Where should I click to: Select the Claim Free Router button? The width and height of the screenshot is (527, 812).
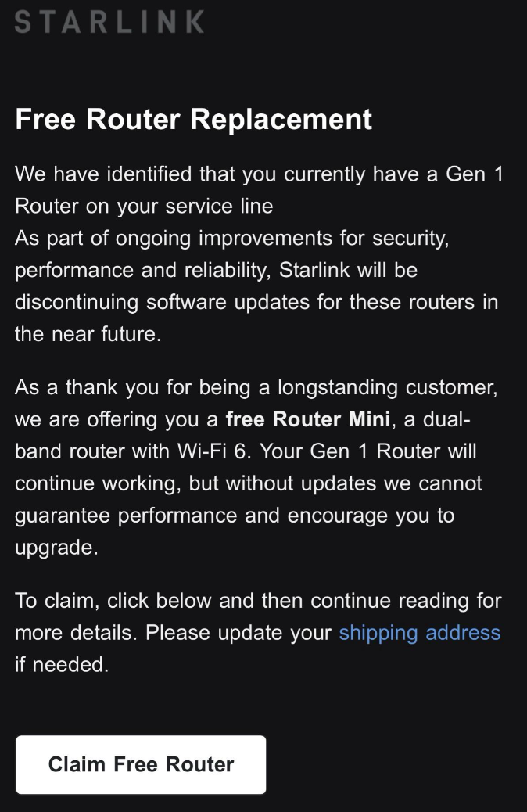(x=141, y=764)
